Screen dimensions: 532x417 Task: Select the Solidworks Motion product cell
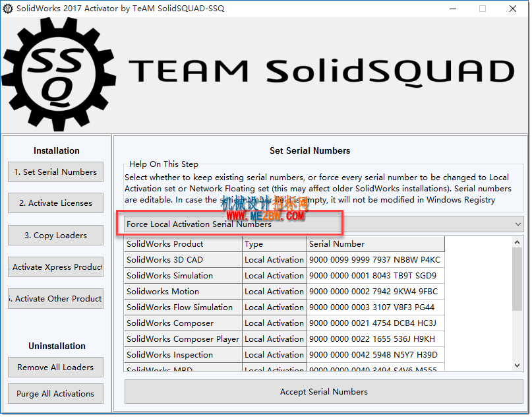183,292
